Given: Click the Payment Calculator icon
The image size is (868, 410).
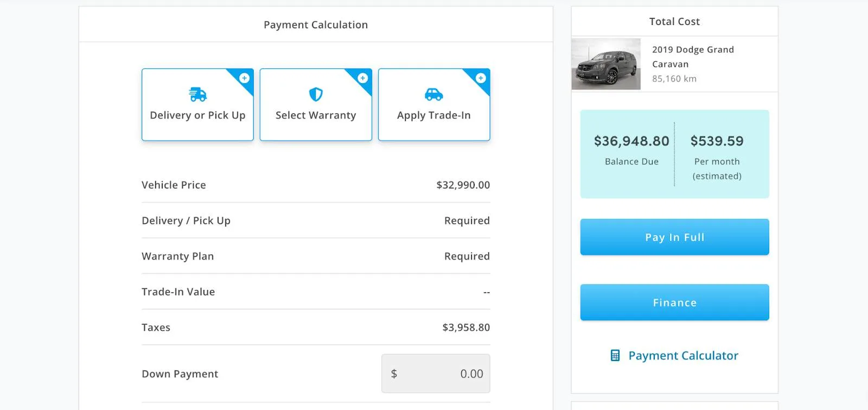Looking at the screenshot, I should tap(615, 356).
